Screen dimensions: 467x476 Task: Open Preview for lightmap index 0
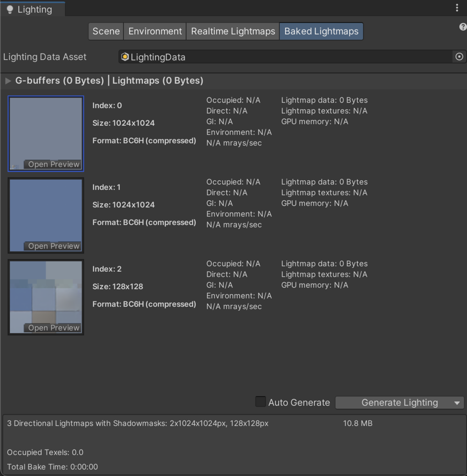pos(53,164)
